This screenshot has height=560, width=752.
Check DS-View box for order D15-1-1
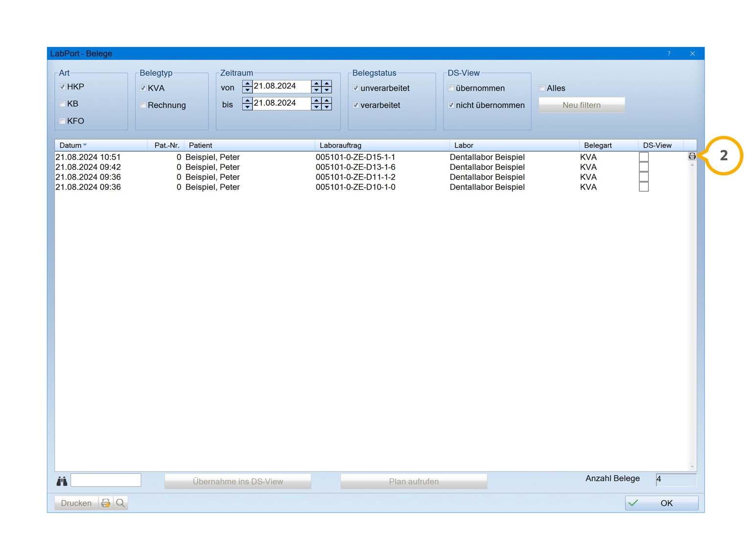[x=644, y=157]
